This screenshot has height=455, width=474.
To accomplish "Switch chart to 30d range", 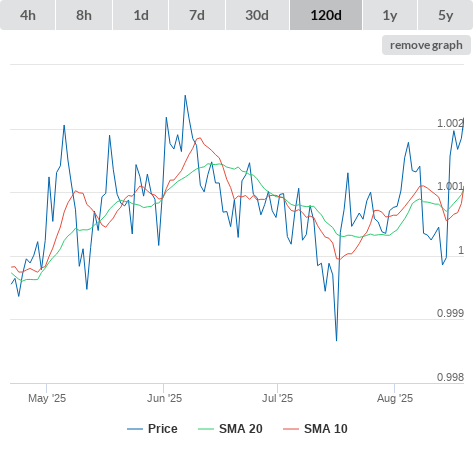I will coord(257,15).
